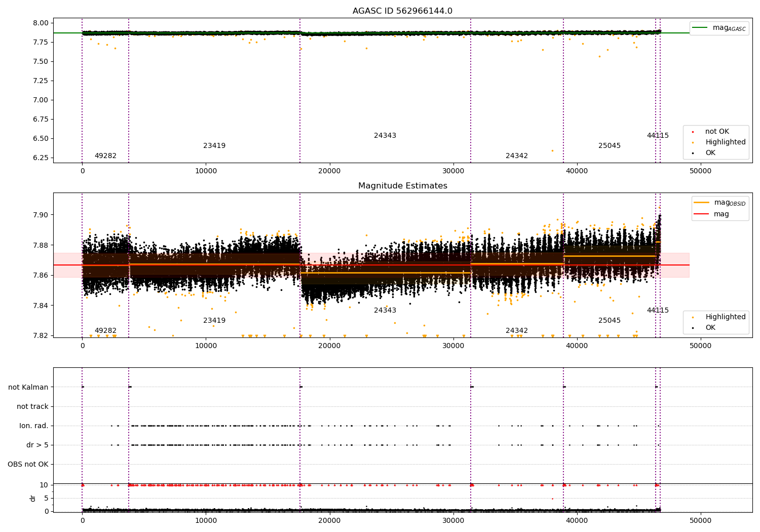Click the 'not Kalman' axis label

tap(28, 387)
